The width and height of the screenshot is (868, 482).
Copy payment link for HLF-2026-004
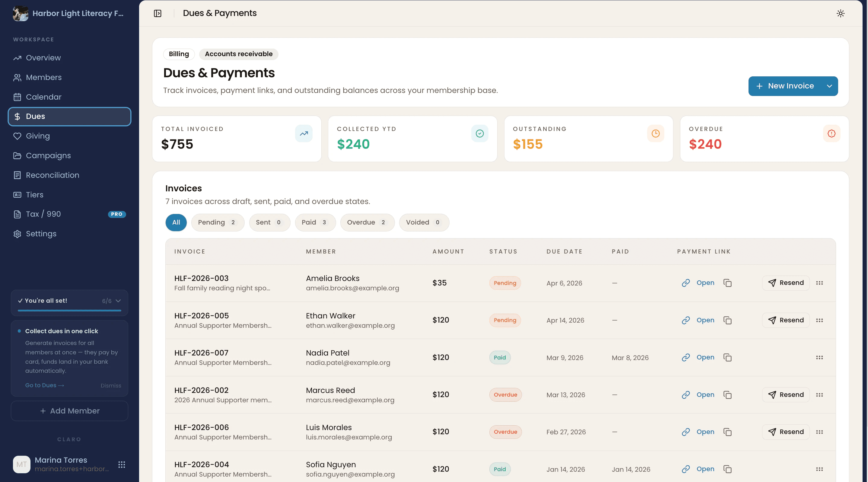[x=727, y=469]
